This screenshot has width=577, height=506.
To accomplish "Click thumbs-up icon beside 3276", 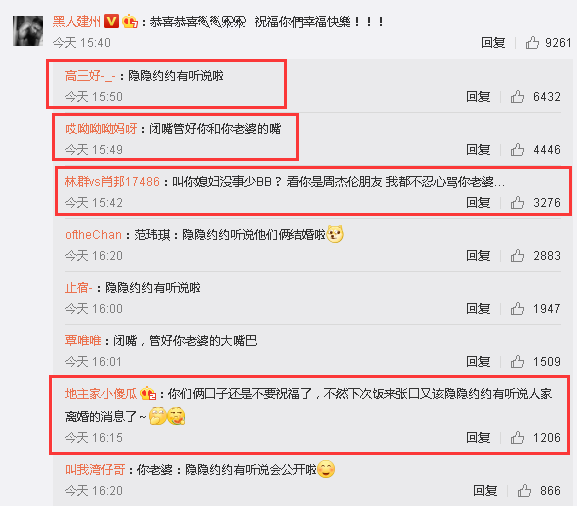I will (517, 202).
